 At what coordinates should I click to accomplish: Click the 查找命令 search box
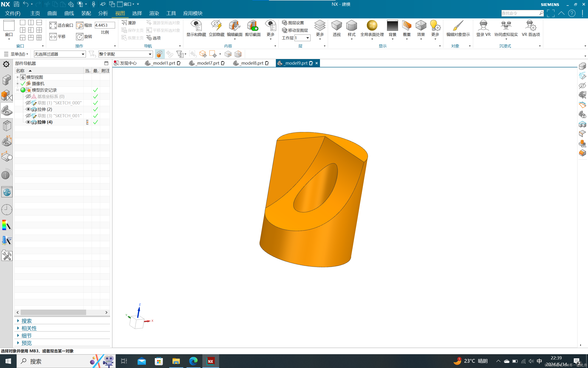pos(522,13)
